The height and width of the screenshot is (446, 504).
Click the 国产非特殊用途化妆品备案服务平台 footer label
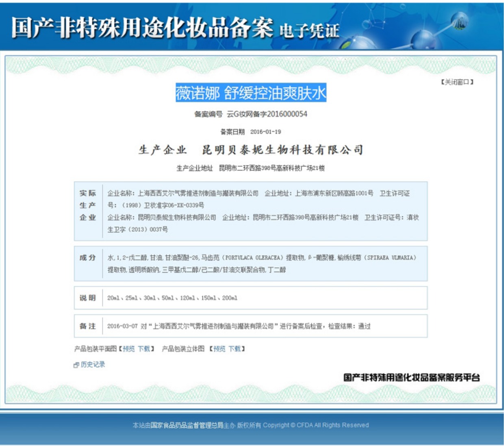pyautogui.click(x=411, y=377)
